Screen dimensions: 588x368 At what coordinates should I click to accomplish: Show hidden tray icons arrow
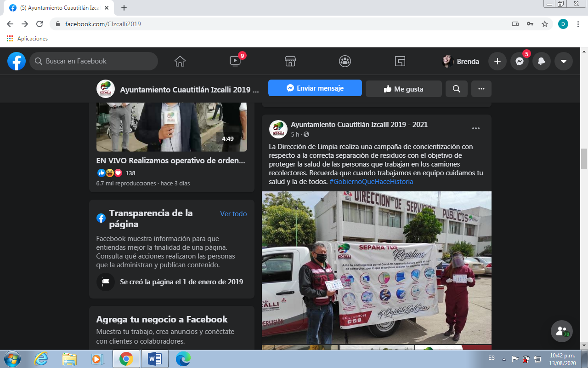tap(504, 359)
